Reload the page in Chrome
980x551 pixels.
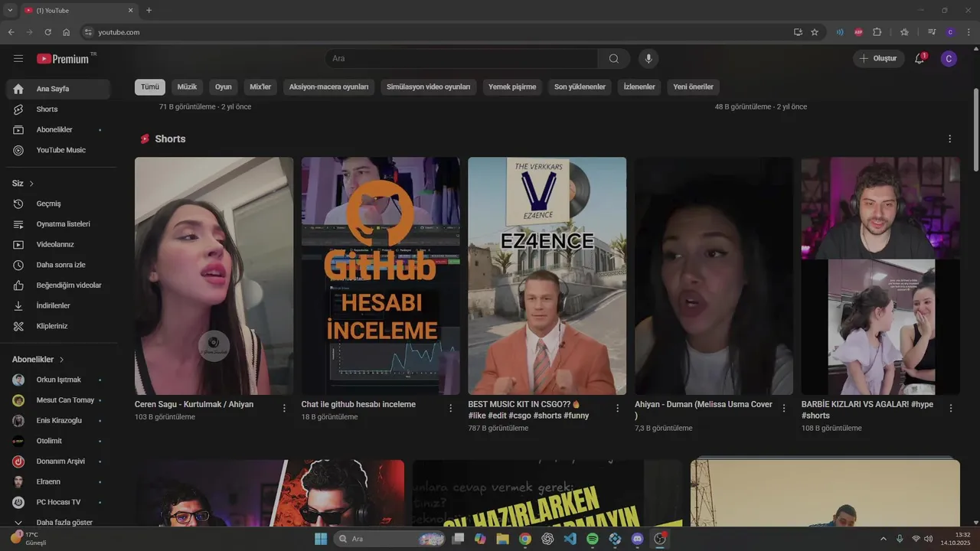pos(47,32)
